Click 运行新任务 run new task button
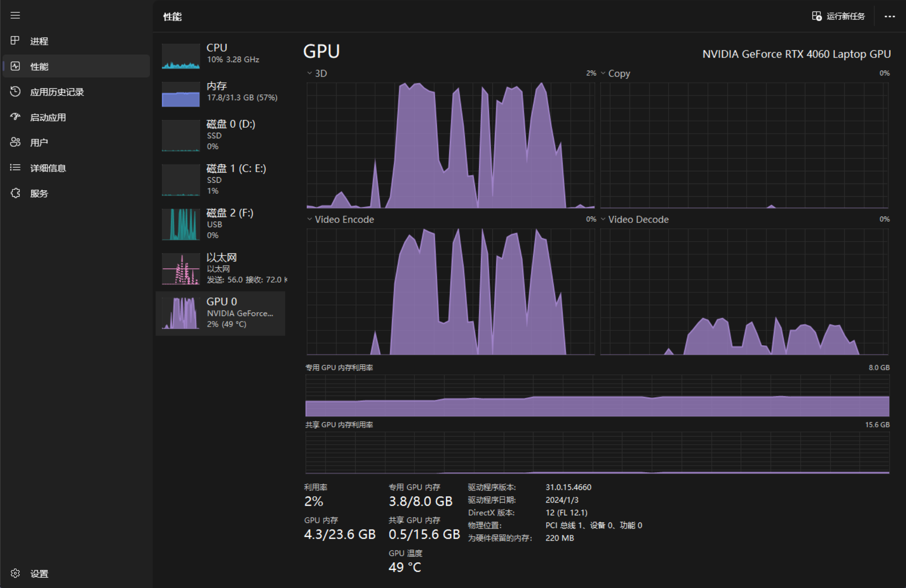 pos(838,16)
